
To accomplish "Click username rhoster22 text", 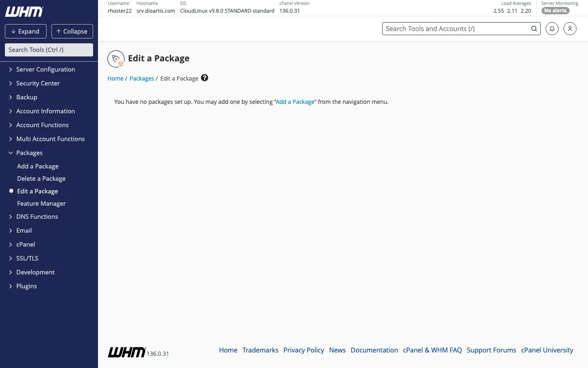I will point(120,11).
